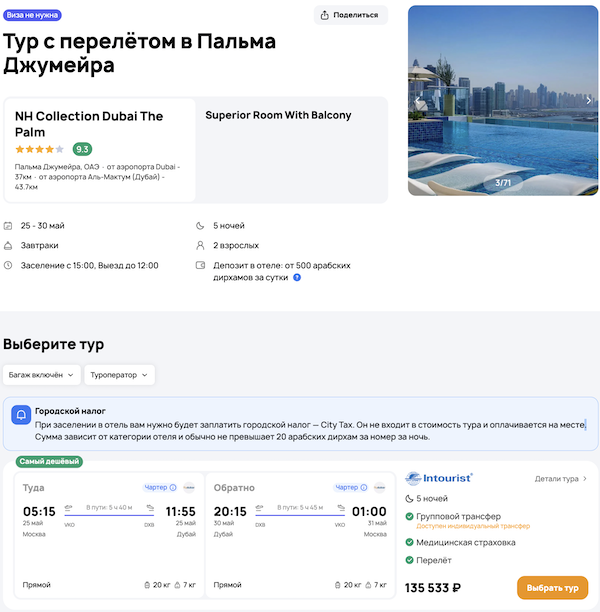The height and width of the screenshot is (612, 600).
Task: Open the Багаж включён dropdown filter
Action: point(42,375)
